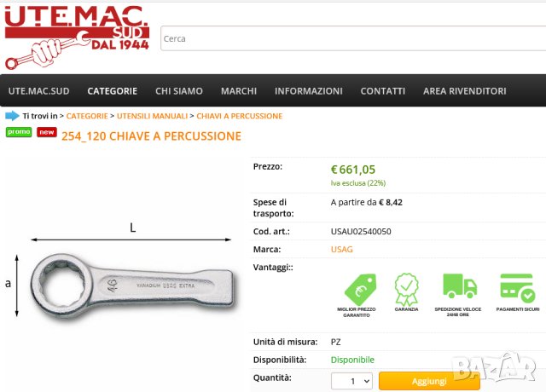Image resolution: width=546 pixels, height=392 pixels.
Task: Click the wrench product image
Action: pos(133,285)
